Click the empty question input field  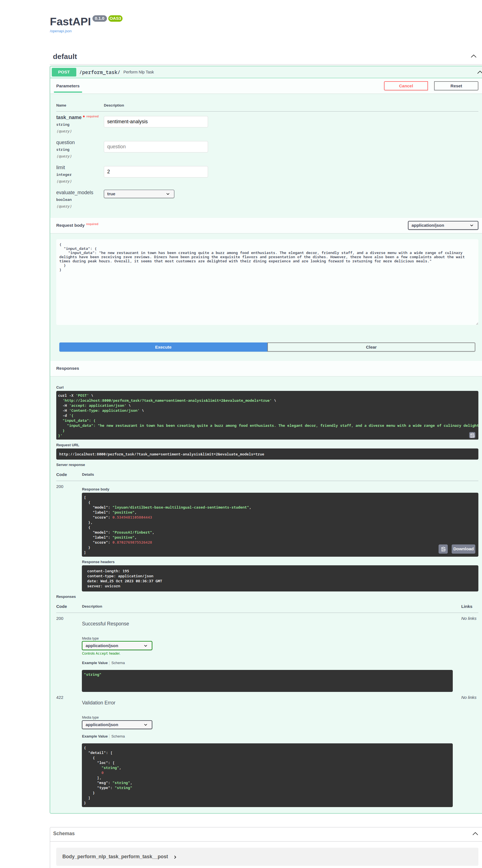[x=156, y=147]
